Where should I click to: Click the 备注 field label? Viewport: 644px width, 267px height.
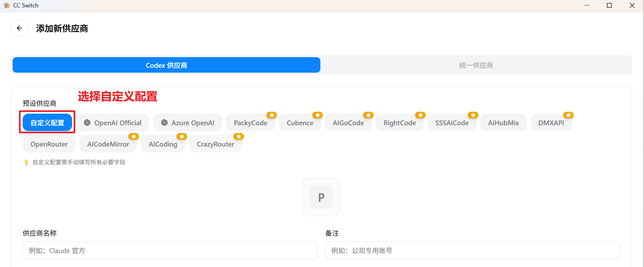[332, 233]
